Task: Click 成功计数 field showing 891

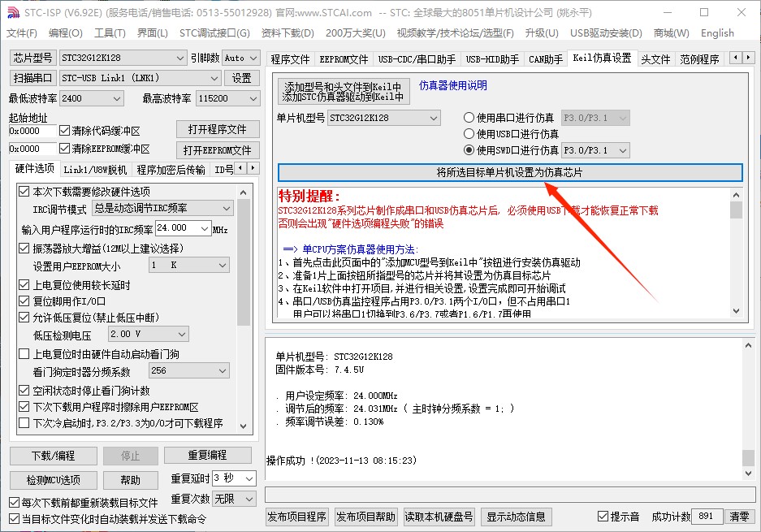Action: click(707, 517)
